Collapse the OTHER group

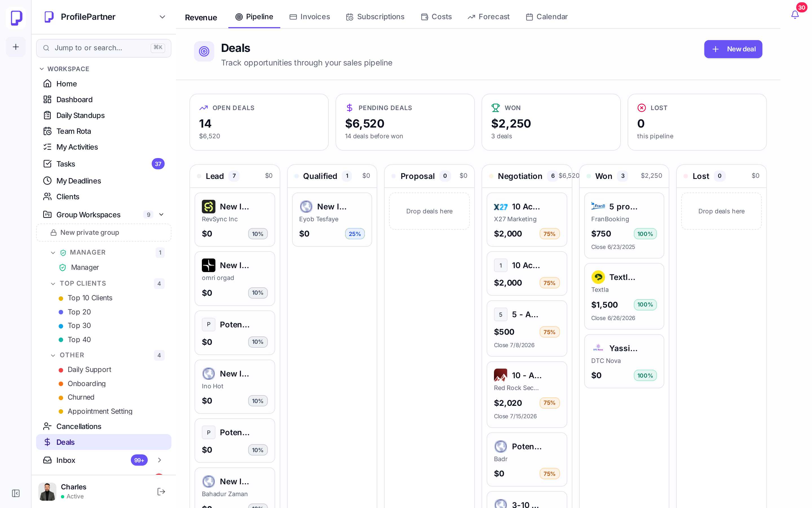(53, 355)
